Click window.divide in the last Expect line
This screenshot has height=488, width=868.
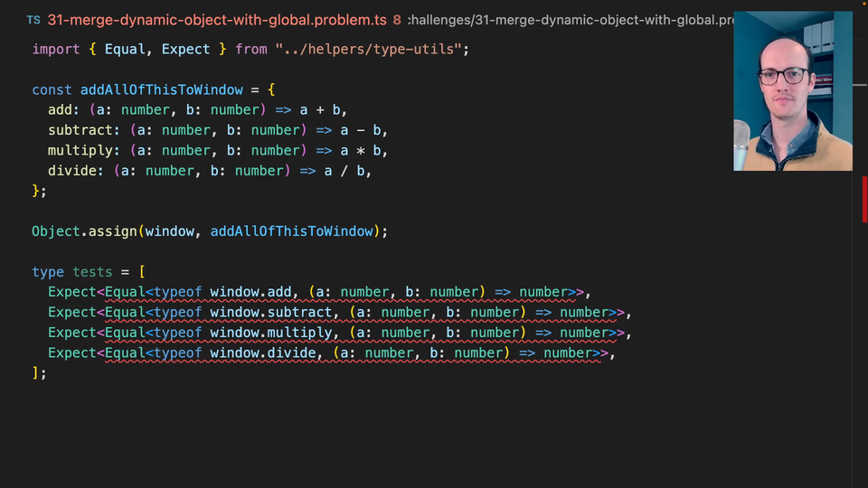coord(263,352)
